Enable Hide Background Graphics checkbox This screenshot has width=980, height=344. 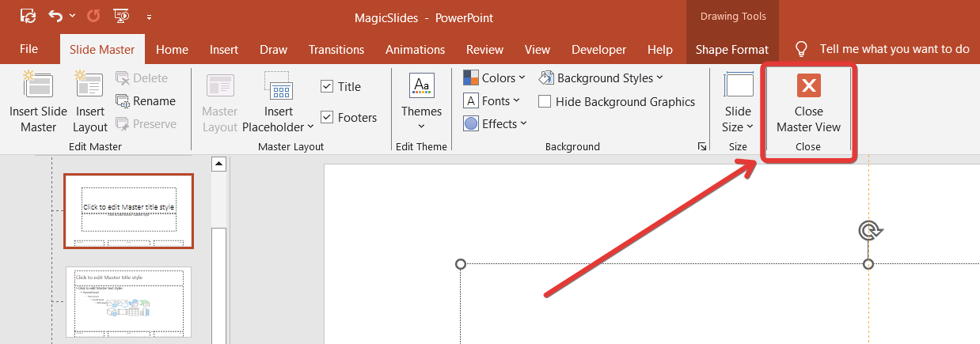pos(545,101)
